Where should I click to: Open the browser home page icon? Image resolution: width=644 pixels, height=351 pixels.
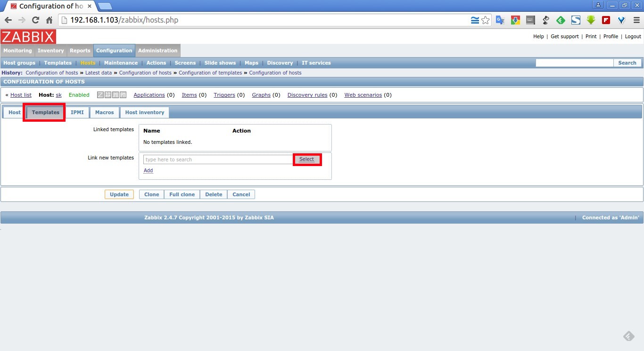point(49,20)
